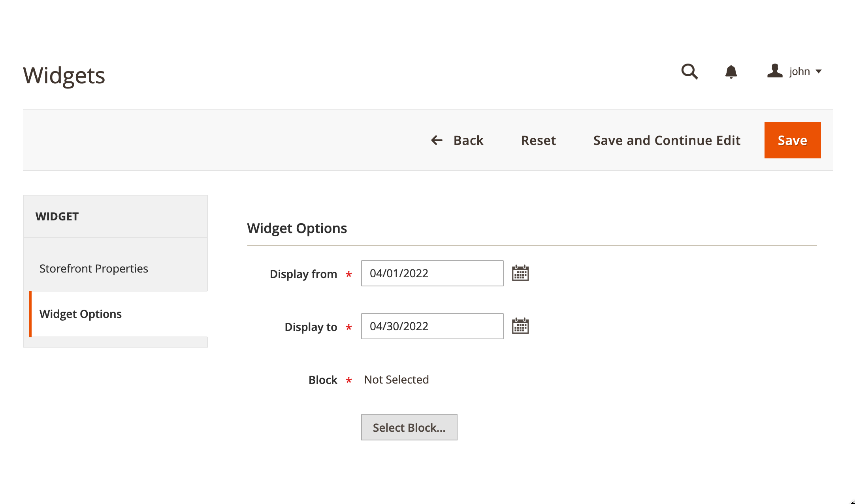This screenshot has height=504, width=855.
Task: Click the Widgets page title
Action: (64, 75)
